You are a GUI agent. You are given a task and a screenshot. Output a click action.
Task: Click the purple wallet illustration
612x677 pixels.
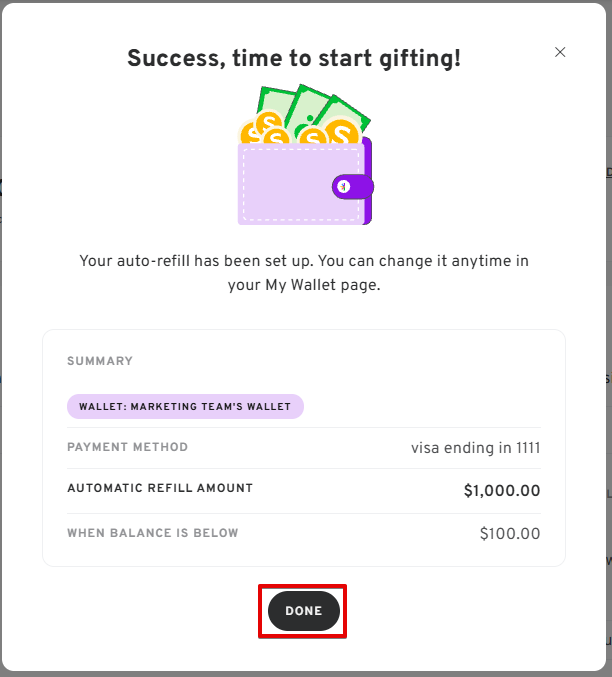304,155
